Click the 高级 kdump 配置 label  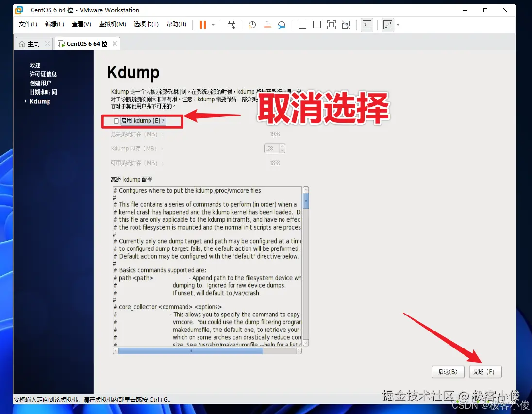click(132, 179)
